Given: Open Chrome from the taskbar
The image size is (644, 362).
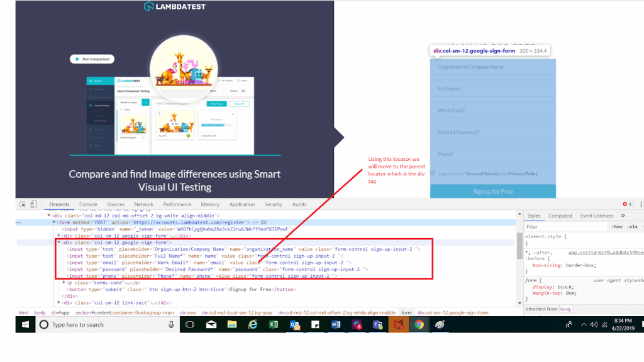Looking at the screenshot, I should pyautogui.click(x=419, y=325).
